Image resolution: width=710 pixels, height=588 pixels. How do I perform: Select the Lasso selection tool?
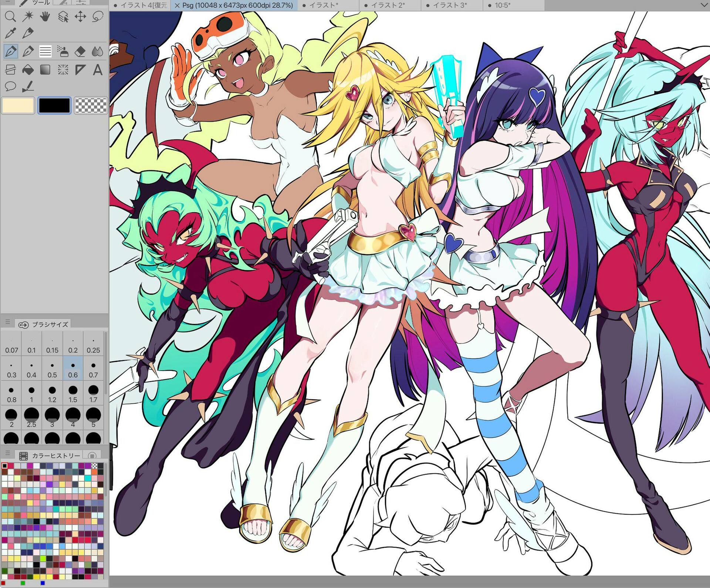[x=98, y=16]
